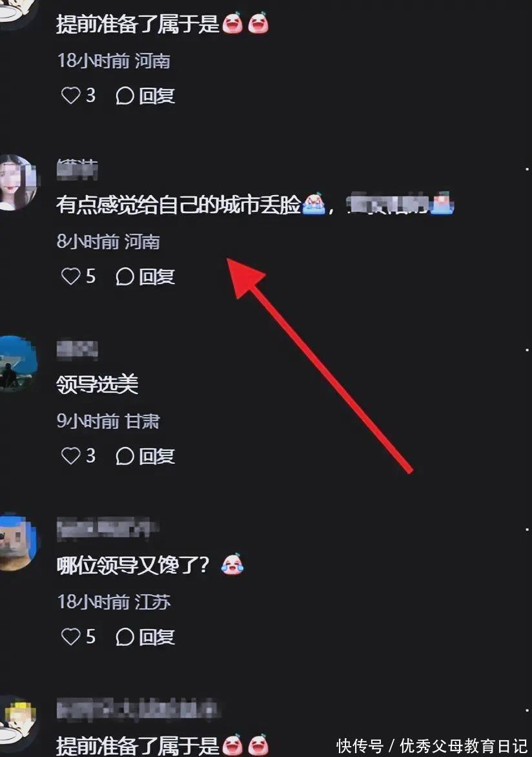
Task: Reply to the 领导选美 comment
Action: (145, 456)
